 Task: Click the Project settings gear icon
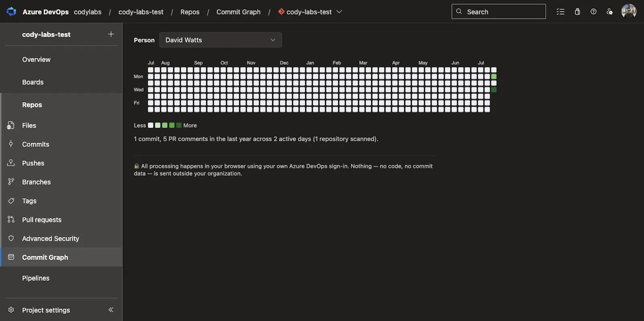tap(11, 310)
